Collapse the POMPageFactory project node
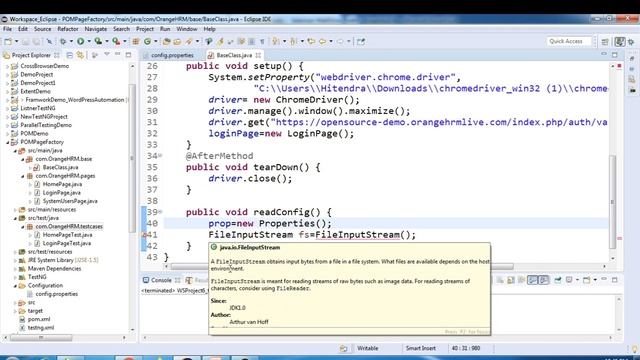 click(x=8, y=142)
